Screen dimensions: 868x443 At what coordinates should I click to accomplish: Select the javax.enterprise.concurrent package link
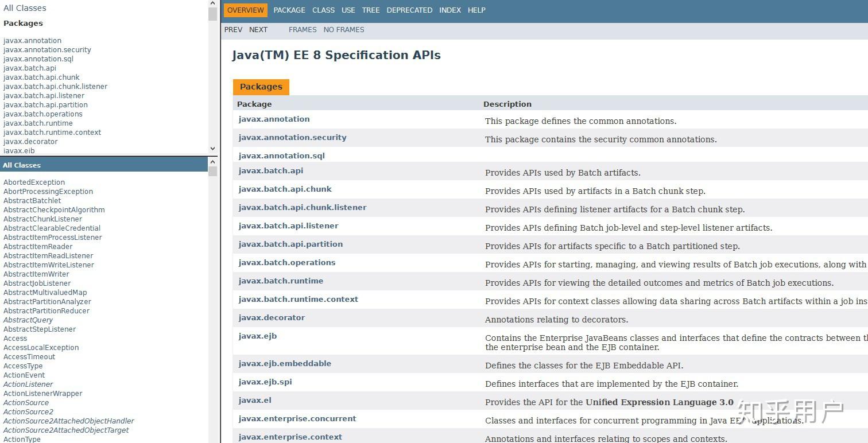click(297, 418)
